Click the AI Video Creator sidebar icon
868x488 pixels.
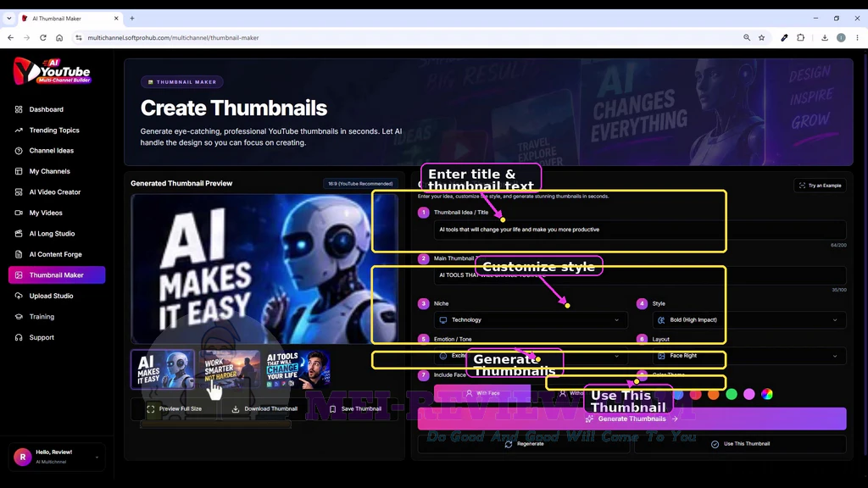(x=19, y=192)
